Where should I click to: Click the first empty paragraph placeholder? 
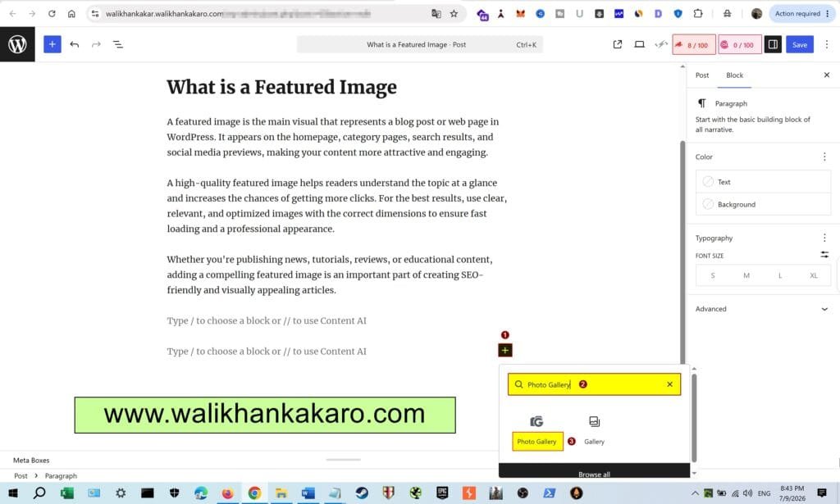pos(267,320)
